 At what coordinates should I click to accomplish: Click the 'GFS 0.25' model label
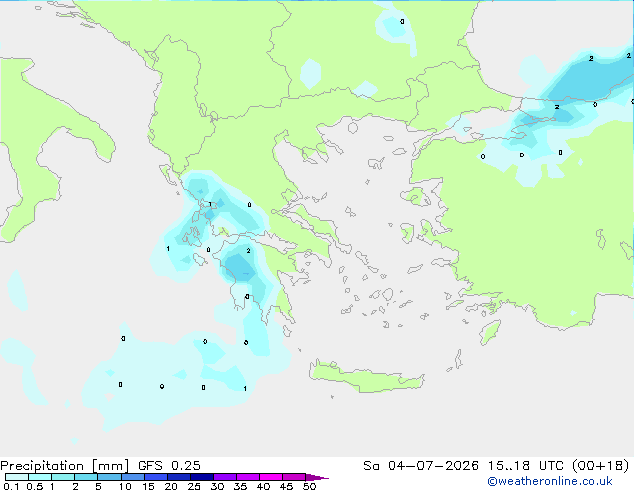(169, 466)
